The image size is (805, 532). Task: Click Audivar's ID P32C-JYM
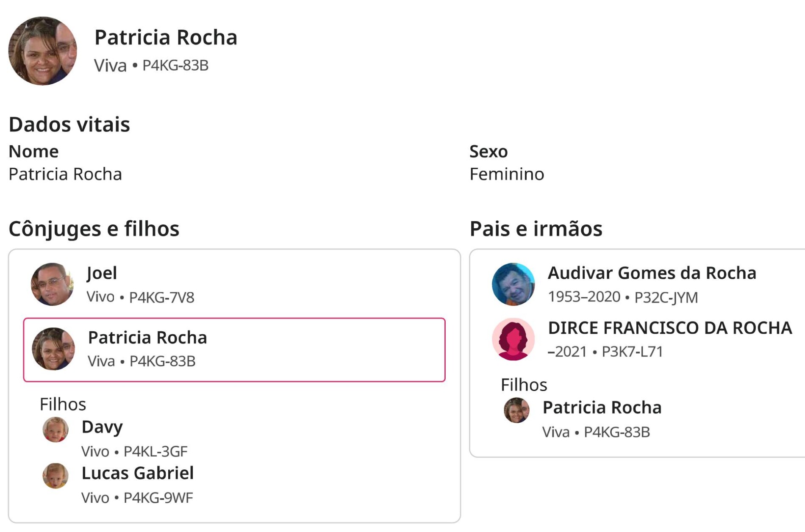(666, 297)
